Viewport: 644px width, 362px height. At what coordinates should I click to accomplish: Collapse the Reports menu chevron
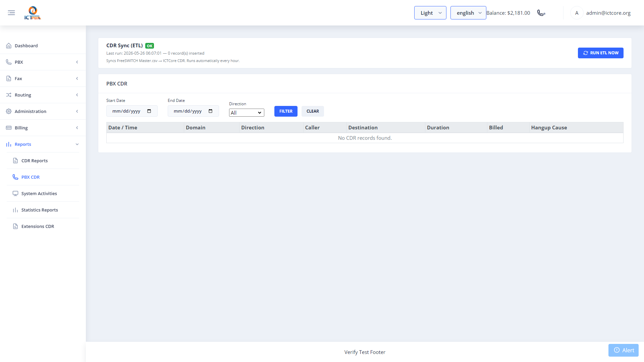pos(77,144)
